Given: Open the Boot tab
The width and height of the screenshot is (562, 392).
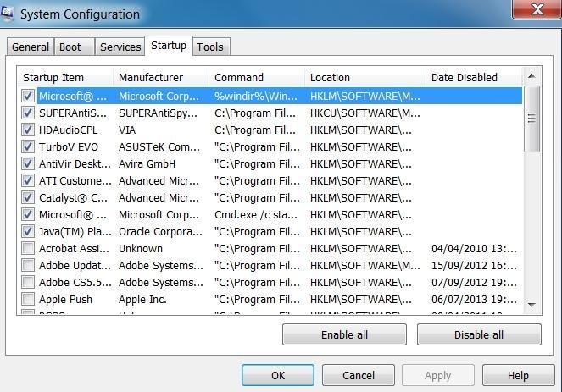Looking at the screenshot, I should (75, 47).
